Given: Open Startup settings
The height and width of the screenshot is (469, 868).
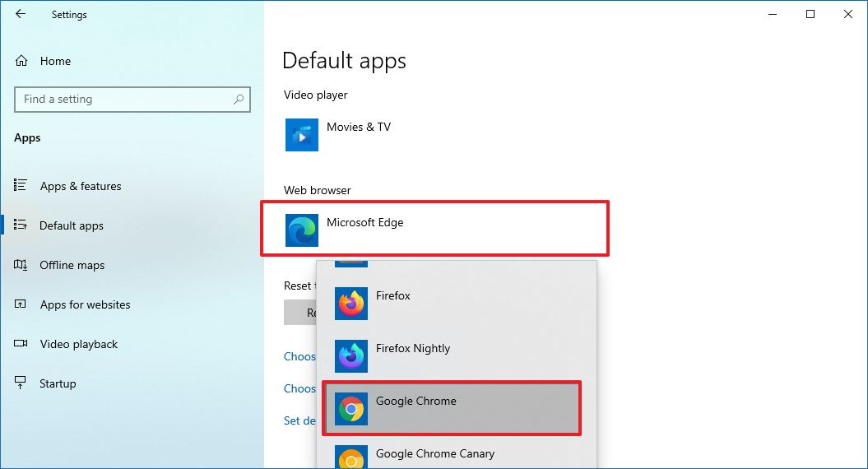Looking at the screenshot, I should click(x=58, y=383).
